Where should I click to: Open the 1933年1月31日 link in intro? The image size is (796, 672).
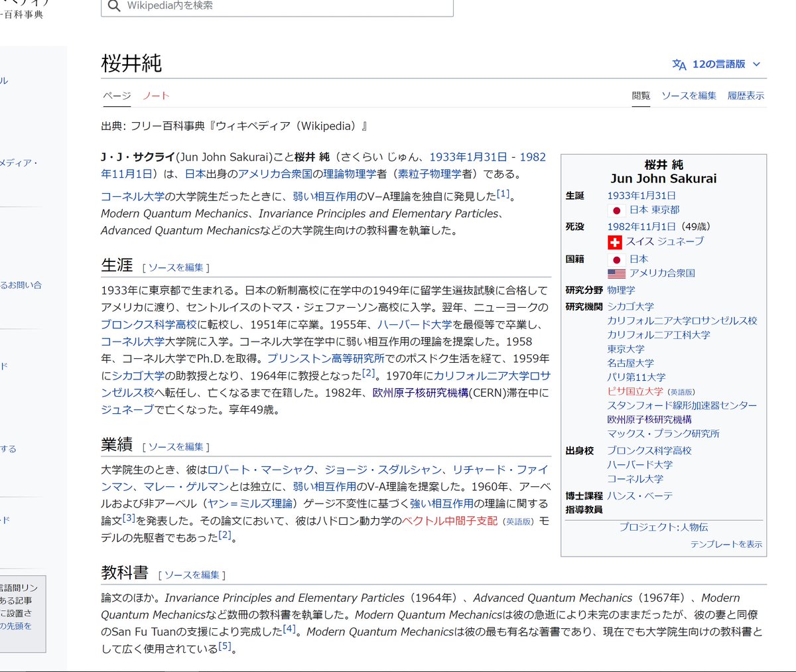[468, 157]
